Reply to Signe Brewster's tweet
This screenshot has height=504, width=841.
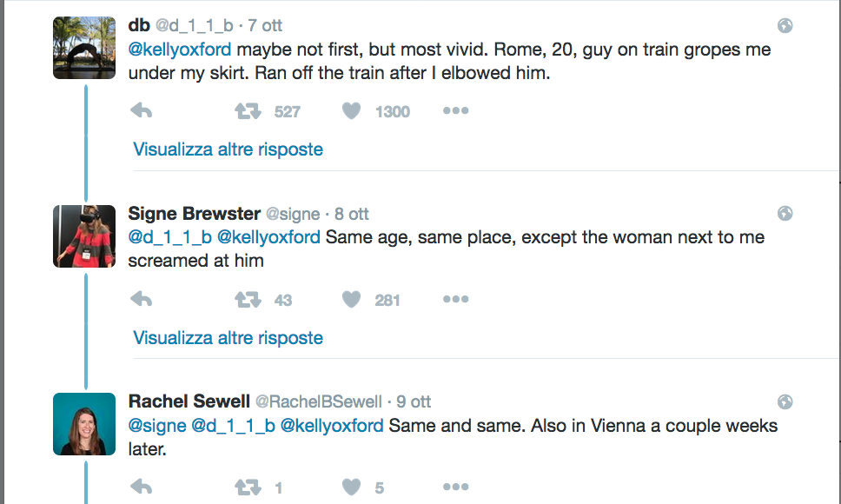(142, 300)
